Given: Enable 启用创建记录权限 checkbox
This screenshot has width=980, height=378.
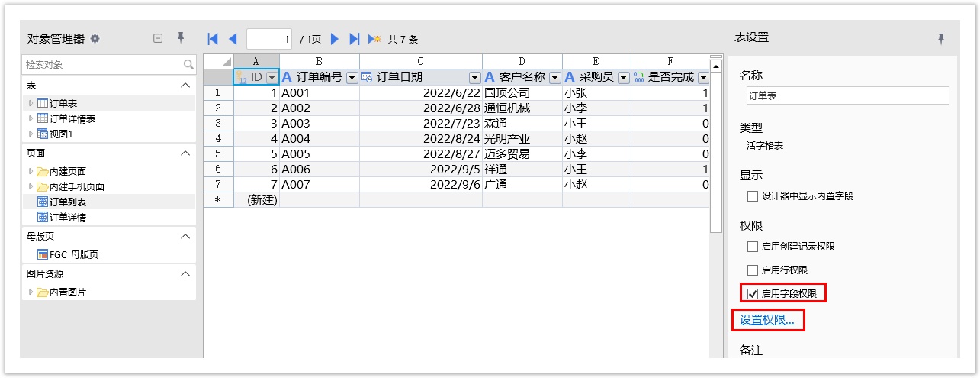Looking at the screenshot, I should click(x=753, y=247).
